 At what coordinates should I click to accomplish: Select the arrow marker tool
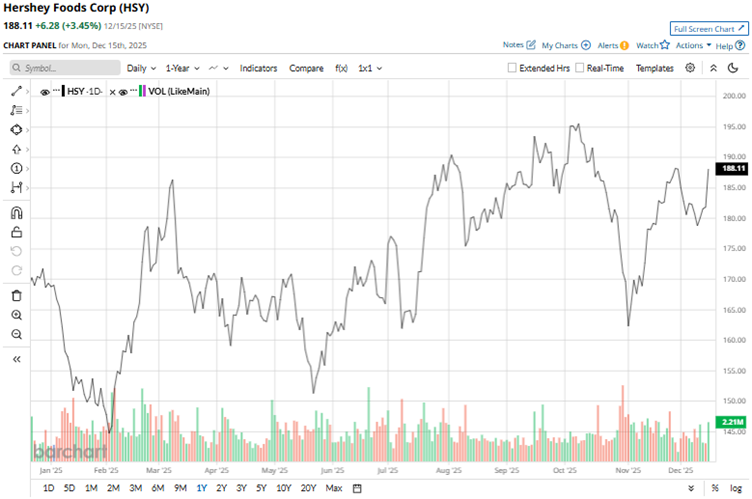tap(16, 149)
